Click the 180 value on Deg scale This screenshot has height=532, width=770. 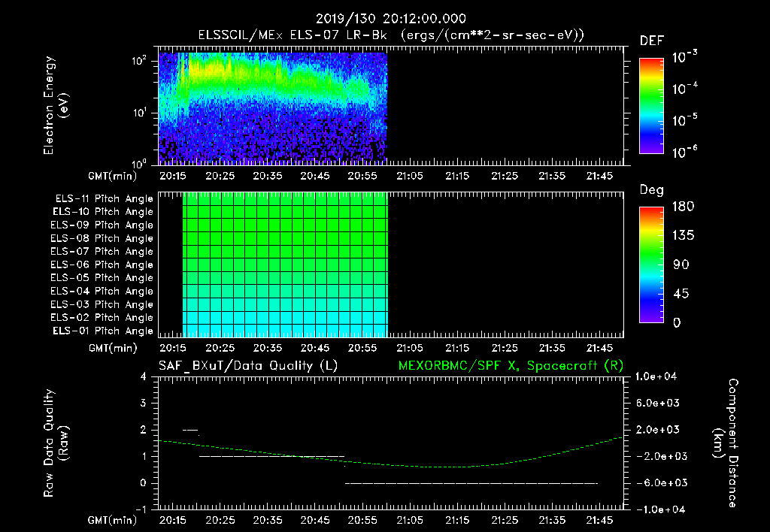pos(683,207)
